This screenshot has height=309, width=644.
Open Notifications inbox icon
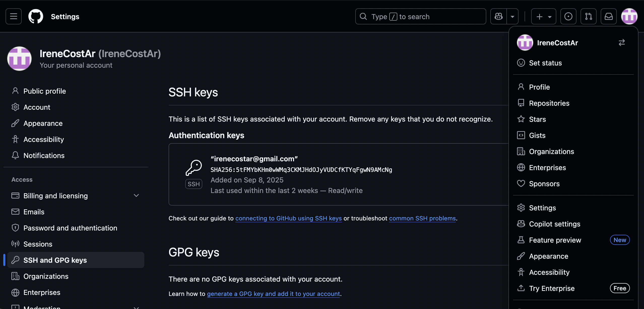608,16
